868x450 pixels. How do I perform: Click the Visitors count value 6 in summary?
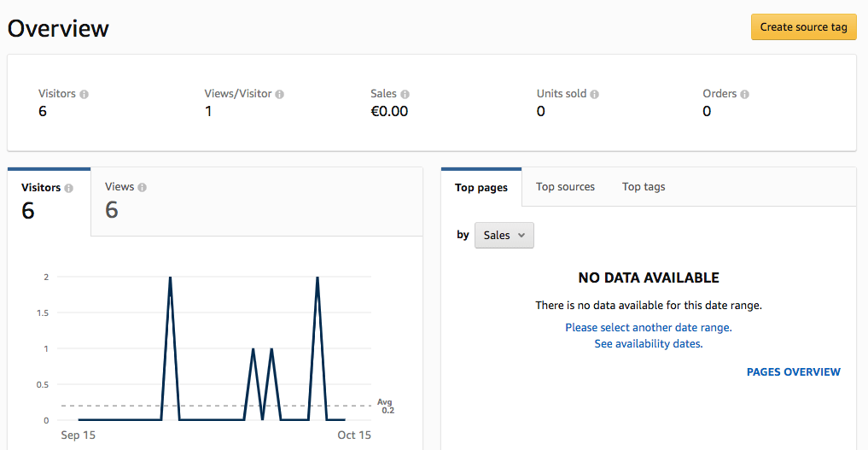43,111
